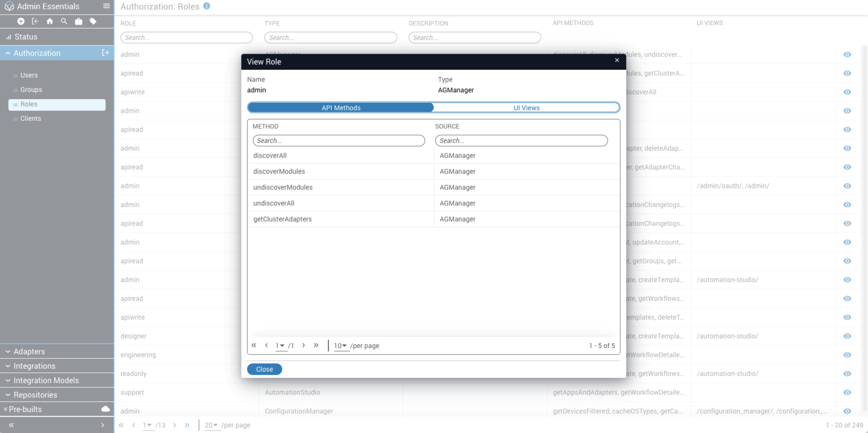The height and width of the screenshot is (433, 868).
Task: Go to last page of roles table
Action: (187, 425)
